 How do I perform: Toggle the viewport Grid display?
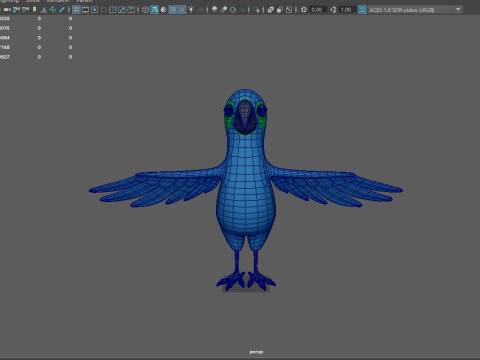click(76, 10)
